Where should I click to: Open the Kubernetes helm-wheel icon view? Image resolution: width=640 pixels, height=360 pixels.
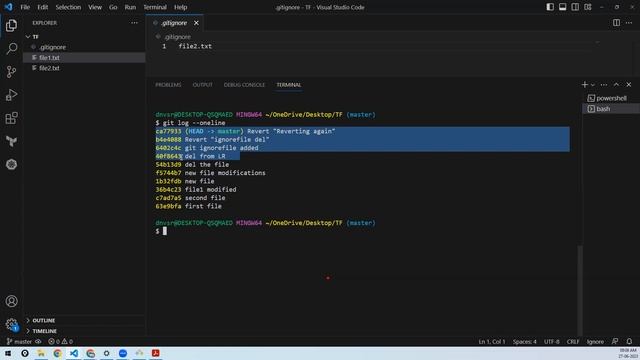click(x=11, y=164)
